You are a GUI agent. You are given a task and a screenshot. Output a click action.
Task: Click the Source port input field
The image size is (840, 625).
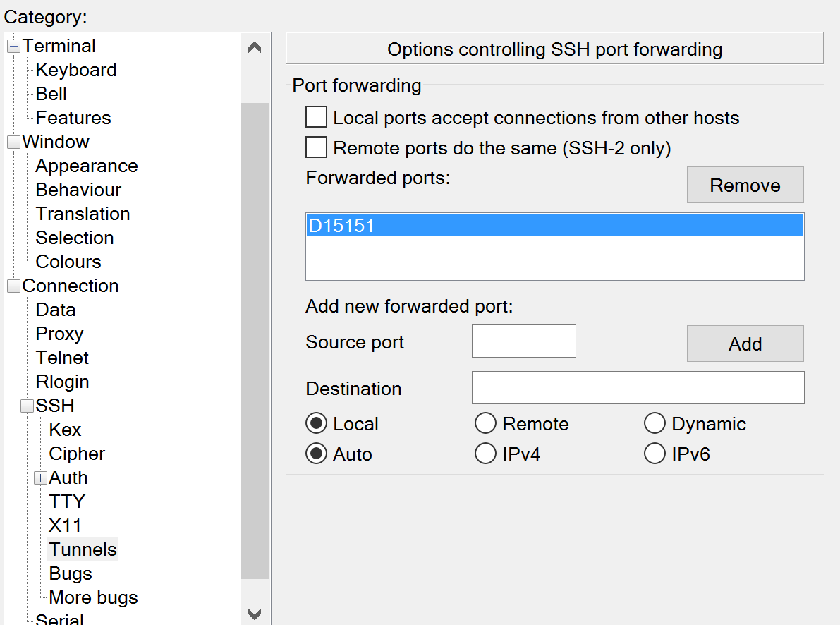pos(523,341)
